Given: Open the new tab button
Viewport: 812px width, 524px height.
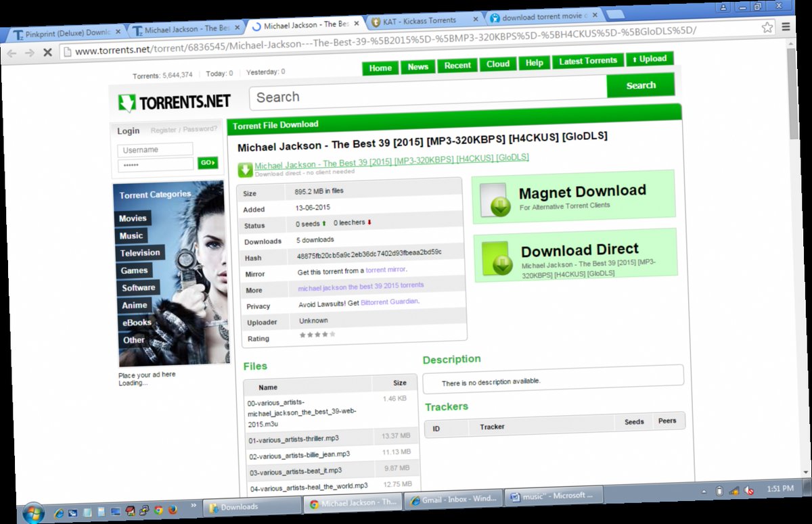Looking at the screenshot, I should click(x=615, y=14).
